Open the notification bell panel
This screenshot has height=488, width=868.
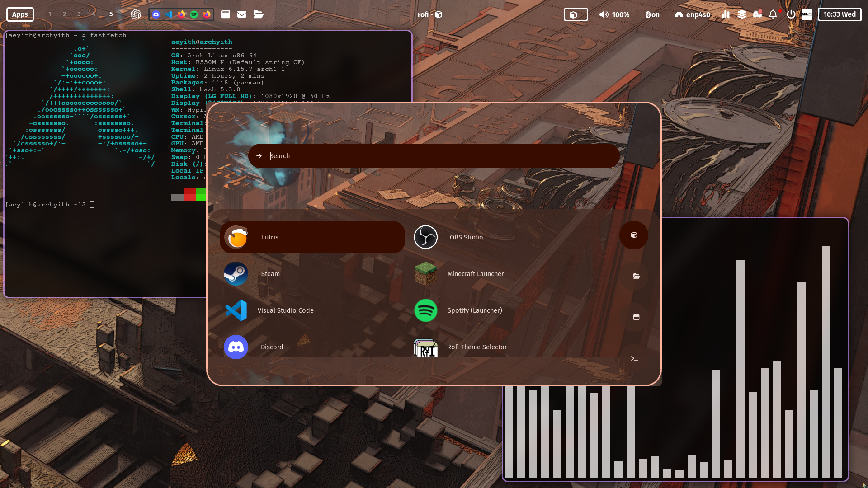773,14
